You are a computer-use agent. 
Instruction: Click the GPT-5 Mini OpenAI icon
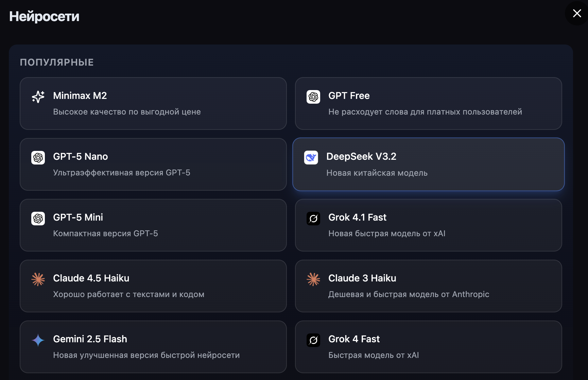coord(38,219)
